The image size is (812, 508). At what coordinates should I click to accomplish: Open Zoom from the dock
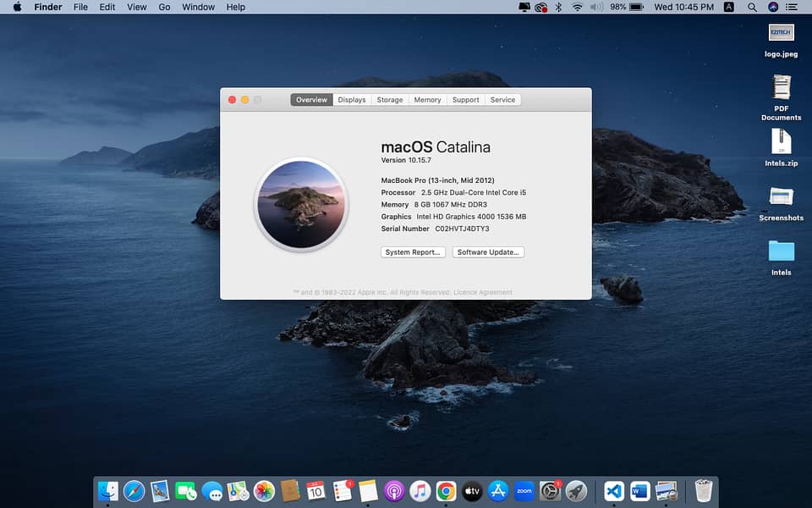(524, 490)
